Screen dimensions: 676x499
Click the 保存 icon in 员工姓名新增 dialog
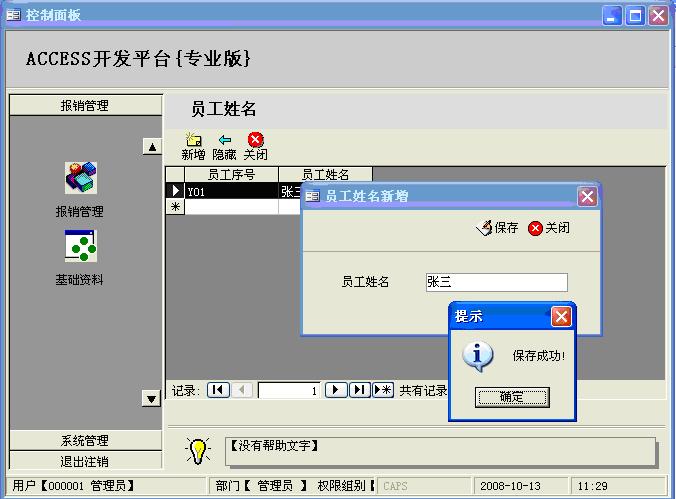click(485, 227)
